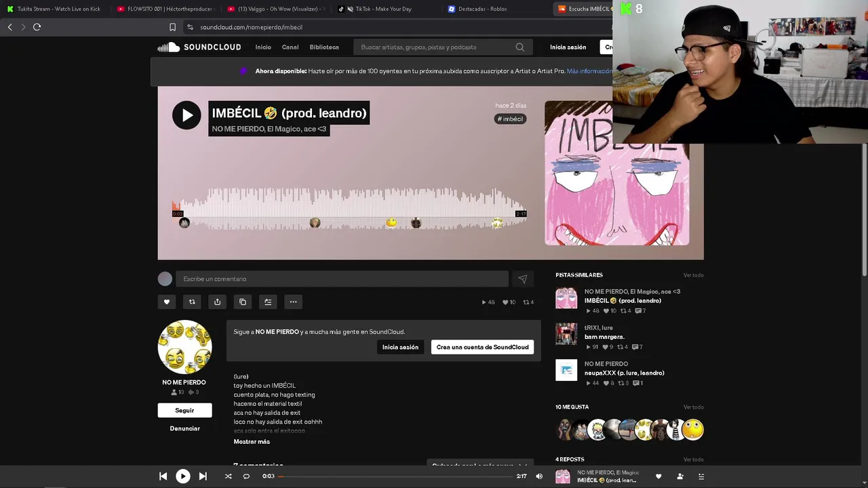Seek on bottom player progress bar

point(395,476)
